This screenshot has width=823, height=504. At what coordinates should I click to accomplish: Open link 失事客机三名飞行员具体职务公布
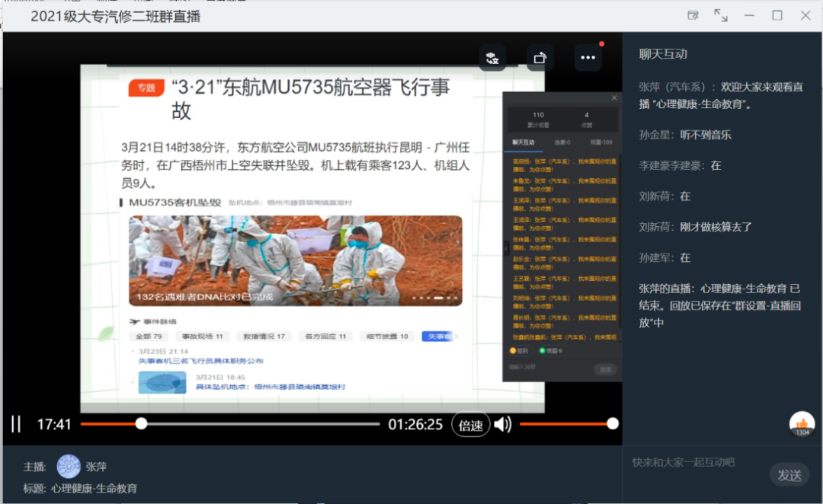pos(201,361)
